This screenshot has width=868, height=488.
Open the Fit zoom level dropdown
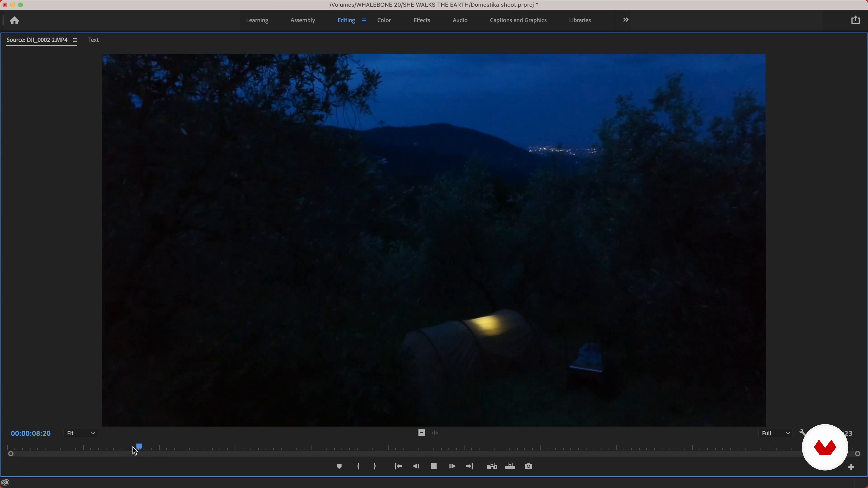(x=81, y=434)
